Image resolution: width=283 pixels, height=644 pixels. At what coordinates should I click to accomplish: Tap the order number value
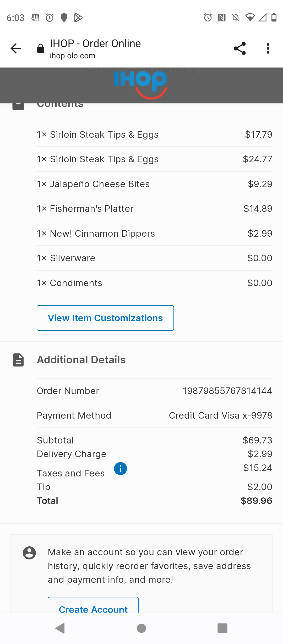tap(227, 391)
